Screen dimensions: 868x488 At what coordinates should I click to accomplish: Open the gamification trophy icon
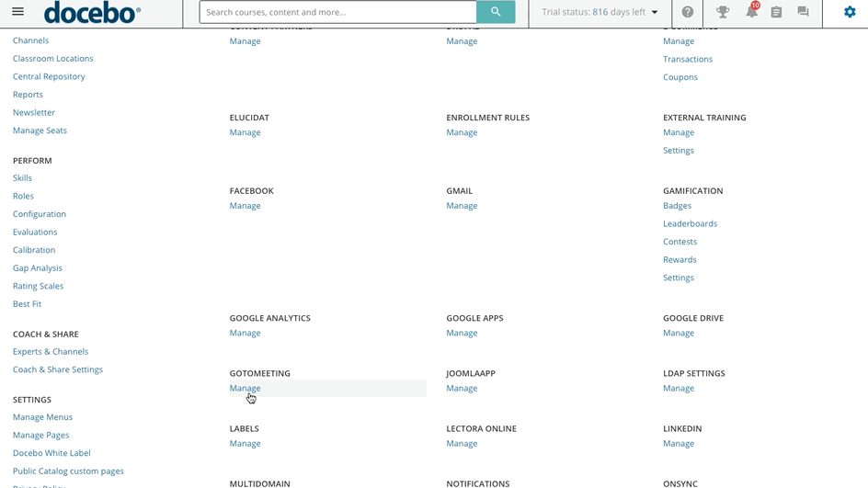tap(723, 12)
